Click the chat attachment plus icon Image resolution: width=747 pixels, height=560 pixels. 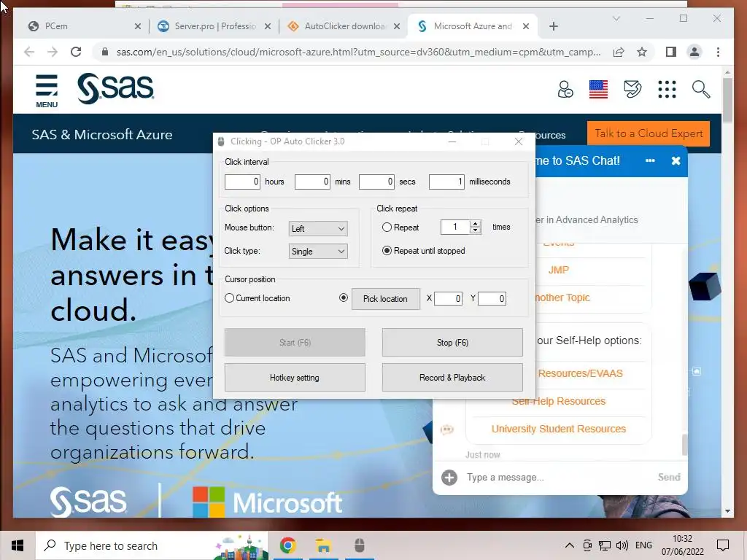(449, 477)
